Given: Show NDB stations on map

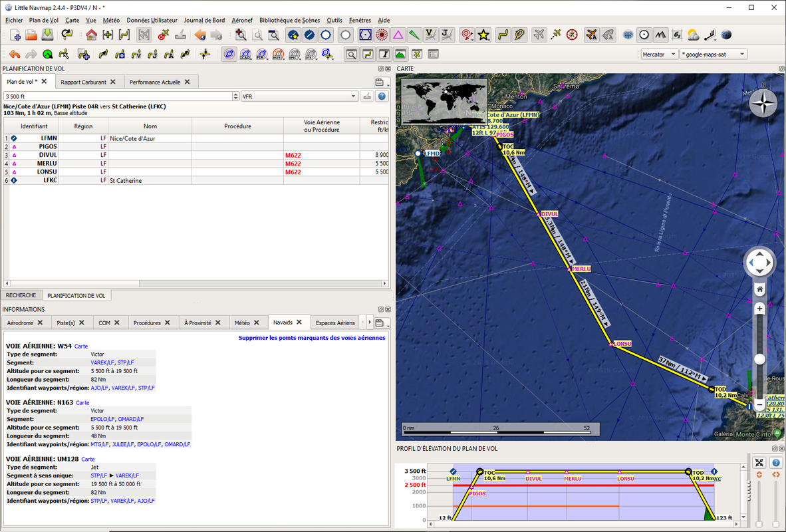Looking at the screenshot, I should [382, 35].
